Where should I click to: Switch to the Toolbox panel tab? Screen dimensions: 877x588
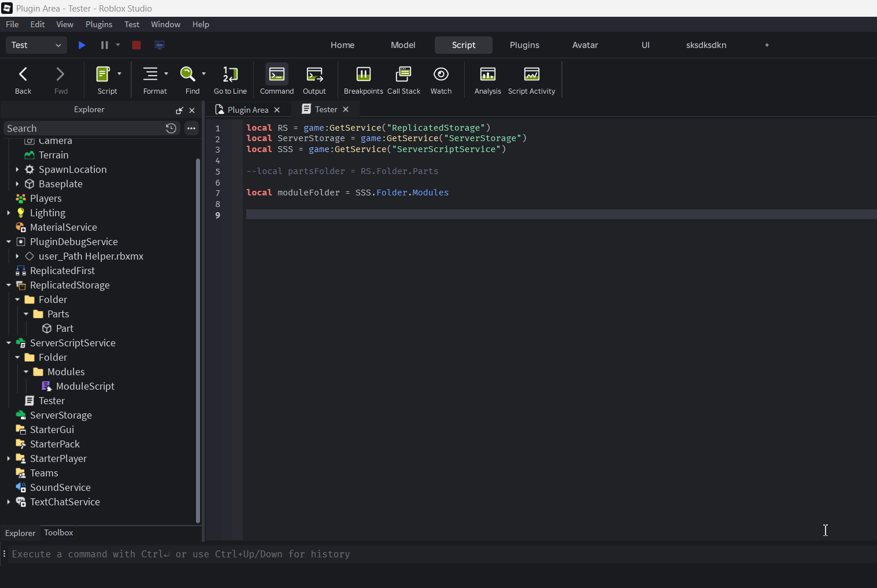[x=58, y=532]
